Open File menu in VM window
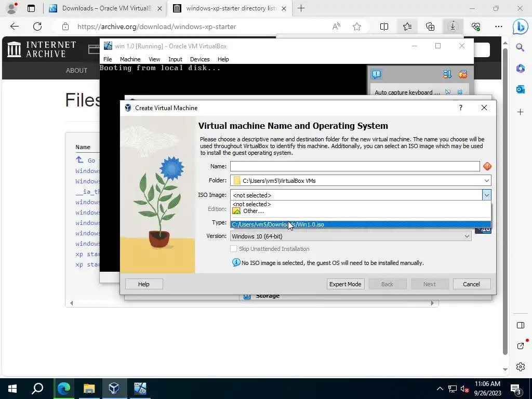The image size is (532, 399). (108, 59)
